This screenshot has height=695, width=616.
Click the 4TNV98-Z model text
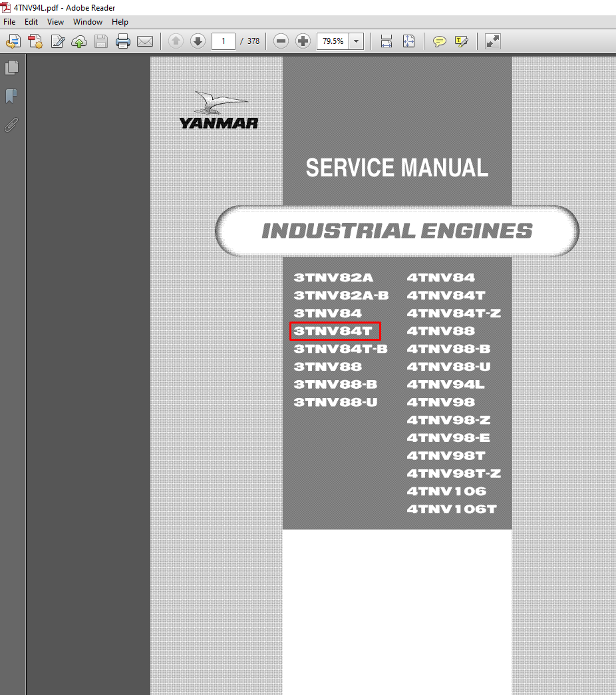click(x=448, y=420)
